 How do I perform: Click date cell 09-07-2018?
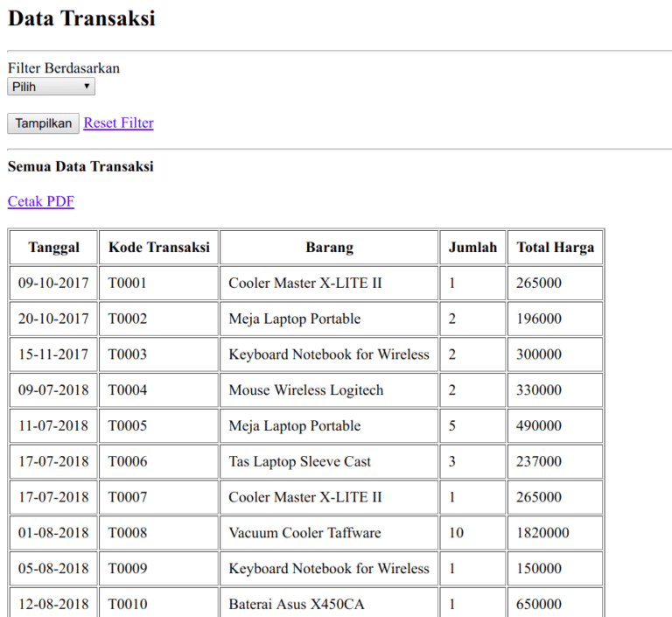[x=53, y=389]
